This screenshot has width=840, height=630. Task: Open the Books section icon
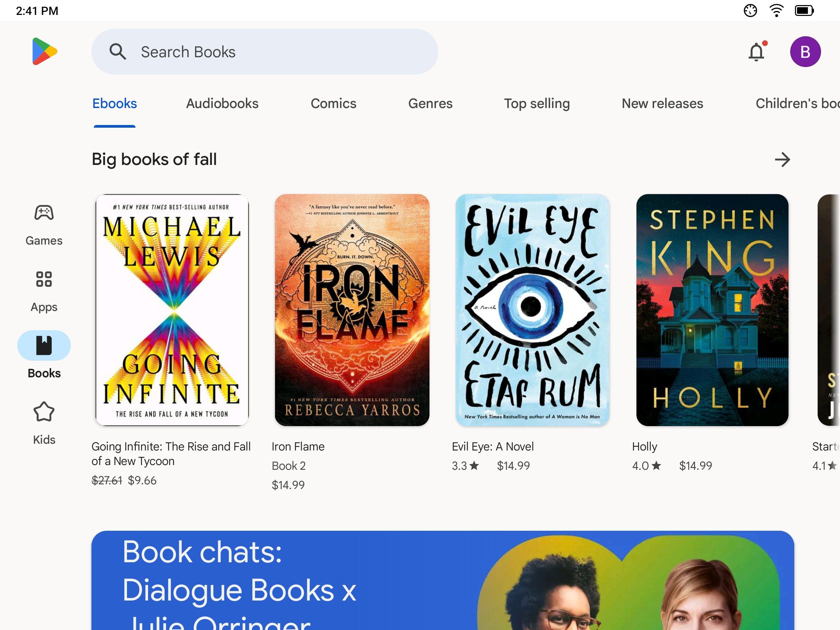coord(44,345)
